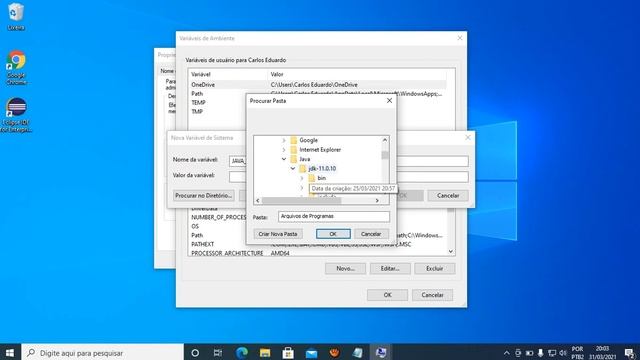Open the Windows Start menu
Viewport: 640px width, 360px height.
pyautogui.click(x=10, y=353)
